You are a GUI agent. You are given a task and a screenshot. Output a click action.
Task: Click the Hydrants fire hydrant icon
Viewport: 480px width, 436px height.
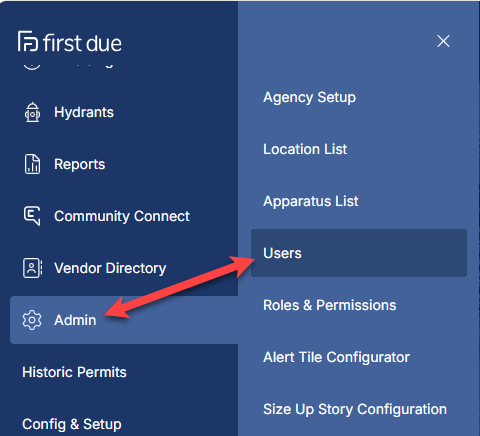coord(32,112)
